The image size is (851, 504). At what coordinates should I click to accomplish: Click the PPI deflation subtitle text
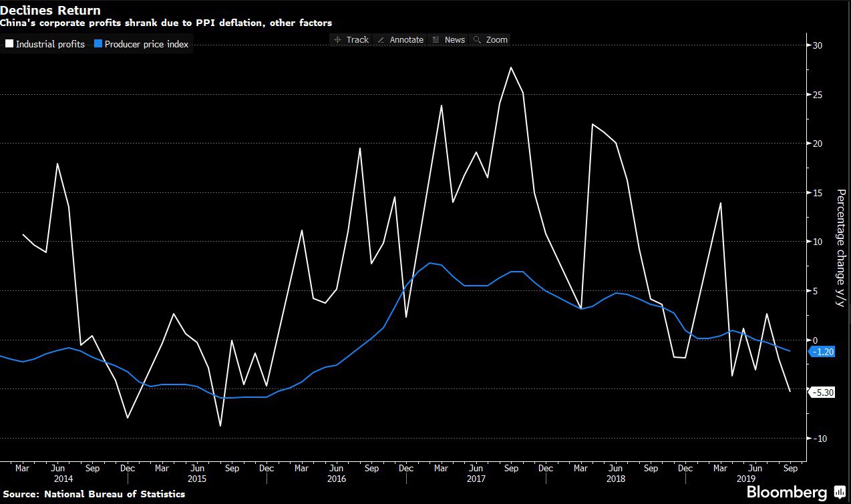pos(166,23)
